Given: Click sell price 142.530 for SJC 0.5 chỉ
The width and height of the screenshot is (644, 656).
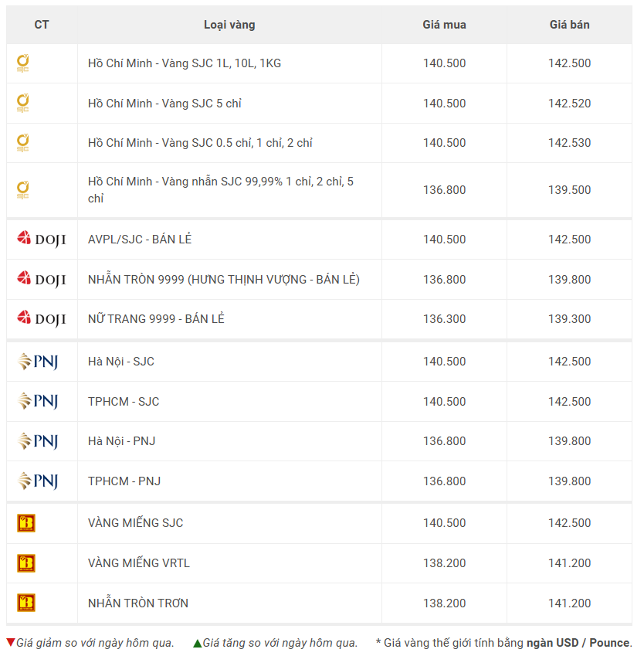Looking at the screenshot, I should 569,143.
